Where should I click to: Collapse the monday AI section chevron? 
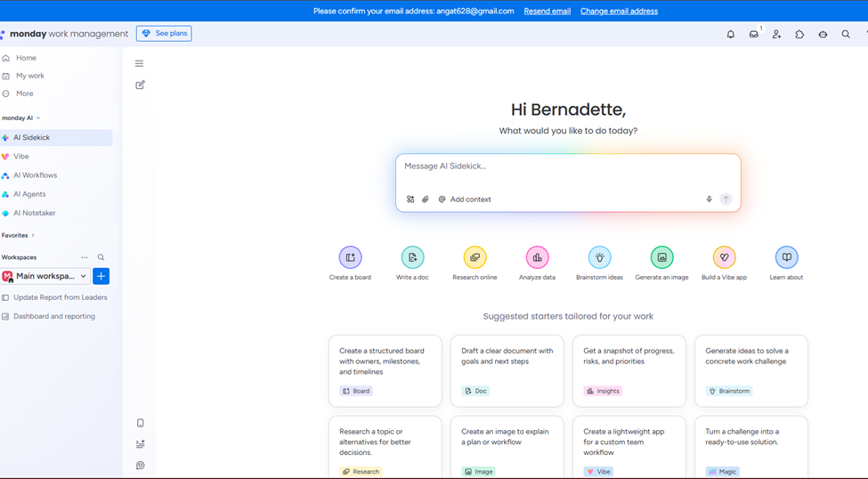[38, 118]
